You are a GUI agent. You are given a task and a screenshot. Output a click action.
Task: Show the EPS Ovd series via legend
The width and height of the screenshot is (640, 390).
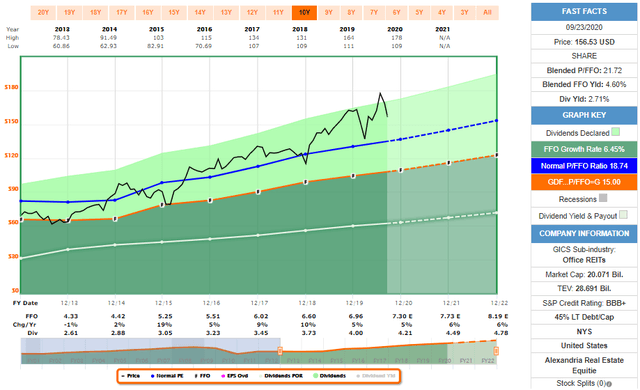click(234, 376)
